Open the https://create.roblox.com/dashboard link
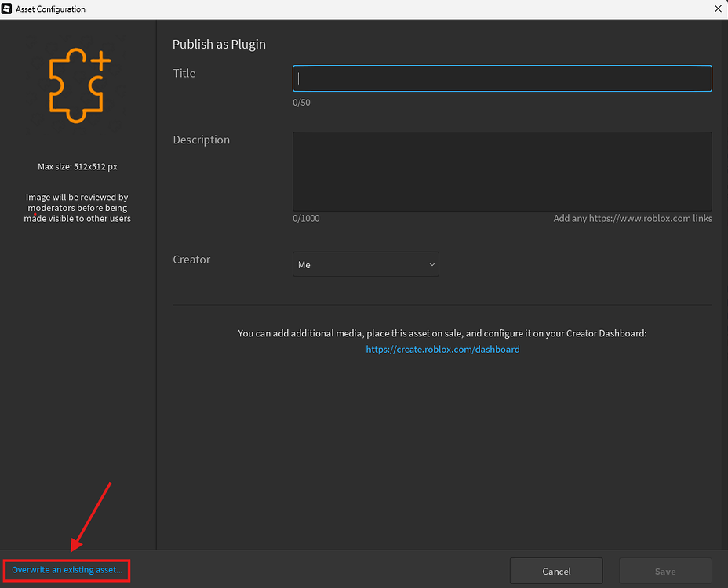 tap(442, 349)
